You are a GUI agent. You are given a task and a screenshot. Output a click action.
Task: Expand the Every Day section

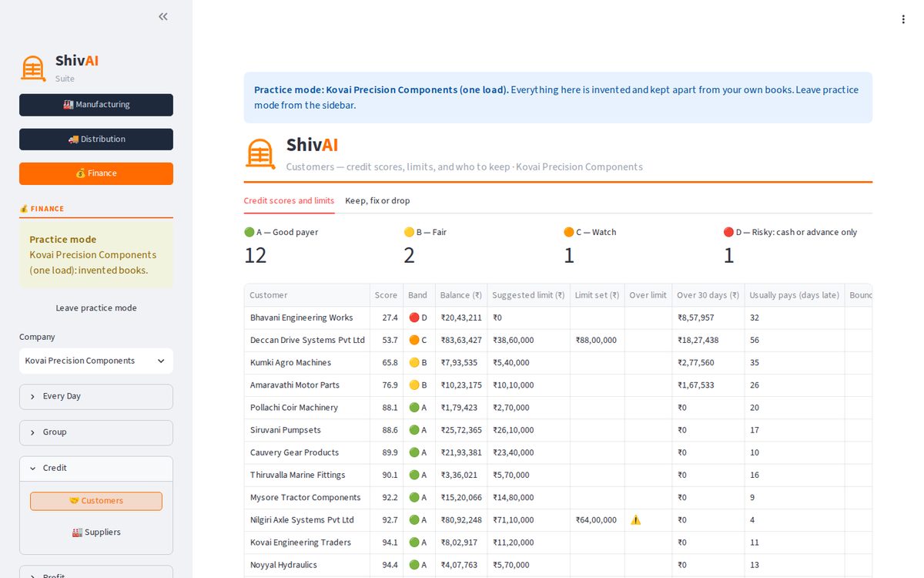[96, 396]
